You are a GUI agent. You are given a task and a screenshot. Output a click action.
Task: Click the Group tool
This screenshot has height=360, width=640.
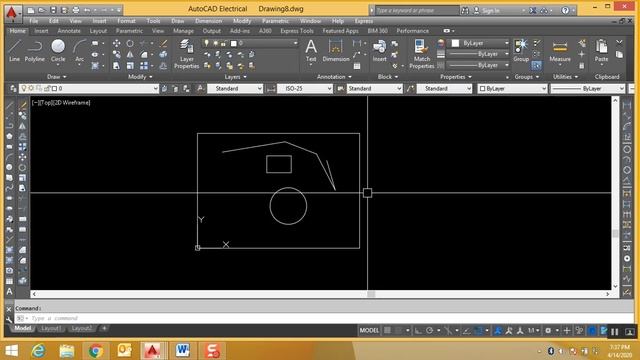click(521, 51)
